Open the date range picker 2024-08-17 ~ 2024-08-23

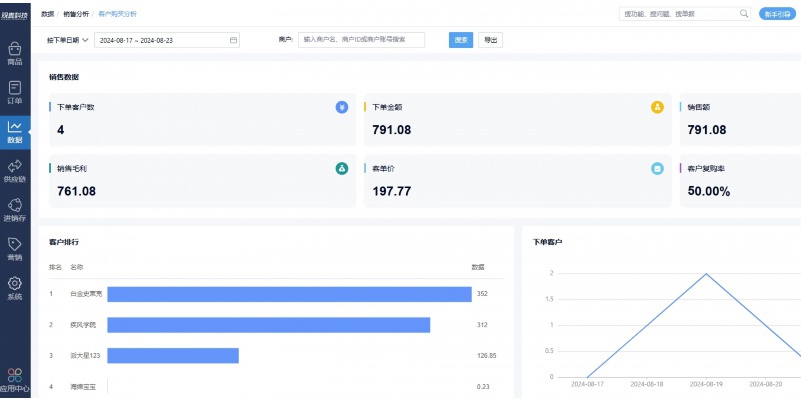coord(167,40)
